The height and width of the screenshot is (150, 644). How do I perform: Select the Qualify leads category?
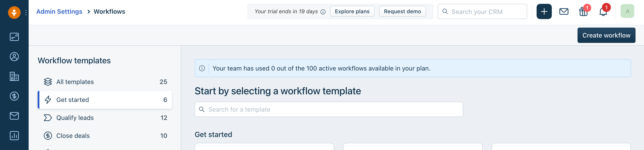click(105, 118)
